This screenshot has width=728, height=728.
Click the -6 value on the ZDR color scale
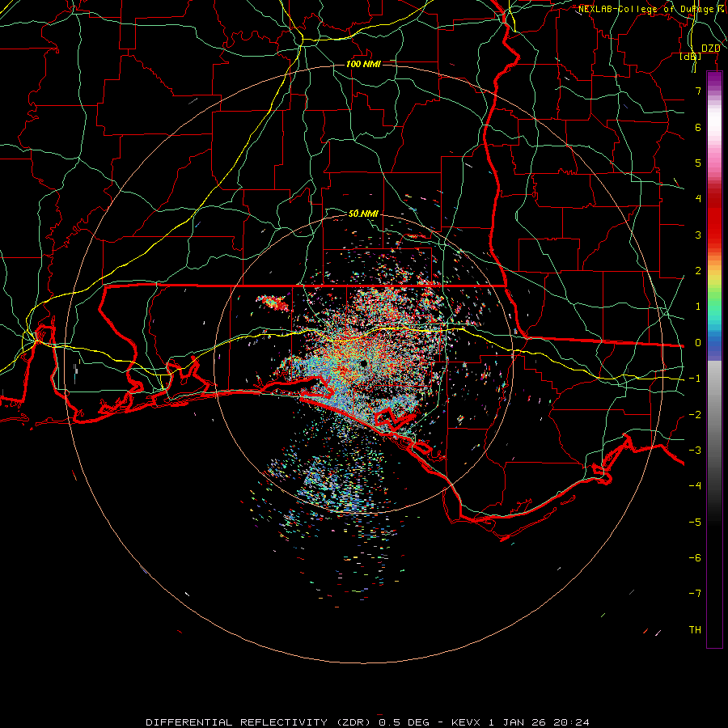(x=695, y=558)
